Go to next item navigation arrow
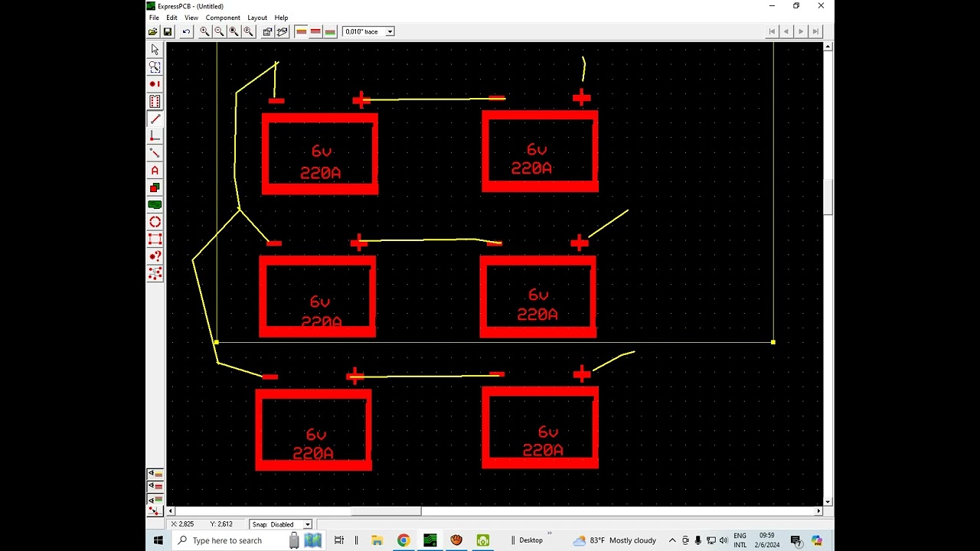This screenshot has width=980, height=551. [801, 31]
